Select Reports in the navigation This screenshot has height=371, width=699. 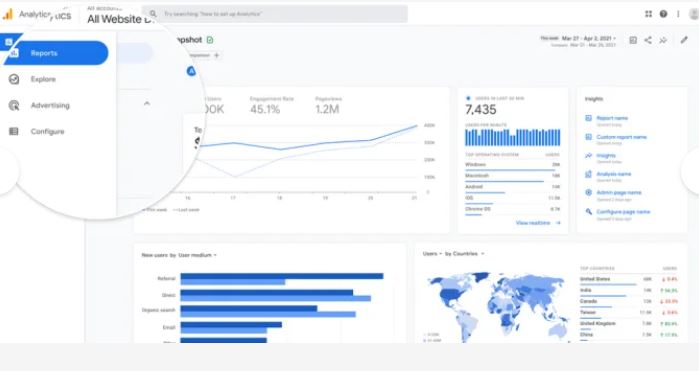tap(56, 53)
